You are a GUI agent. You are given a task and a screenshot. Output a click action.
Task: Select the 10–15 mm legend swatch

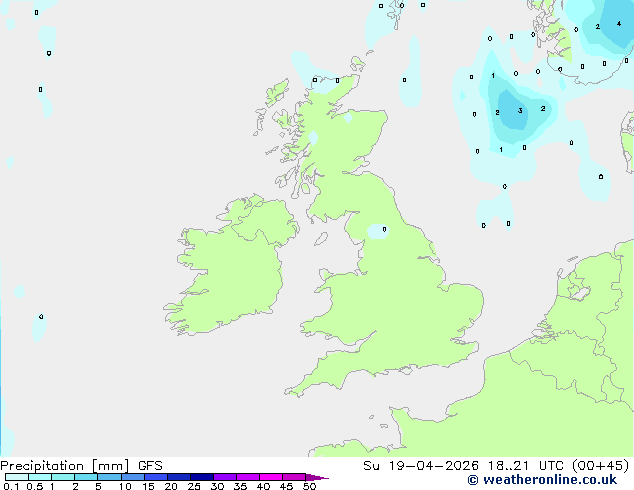point(133,477)
